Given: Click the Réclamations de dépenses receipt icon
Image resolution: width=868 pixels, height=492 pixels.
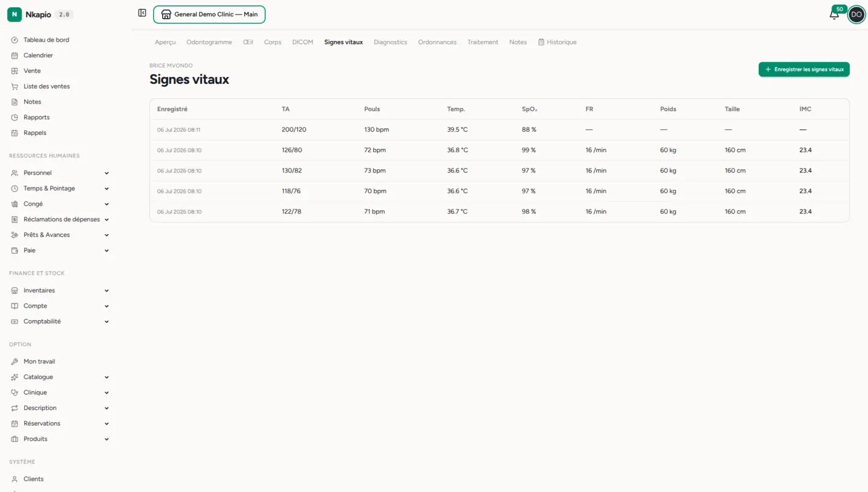Looking at the screenshot, I should 14,219.
